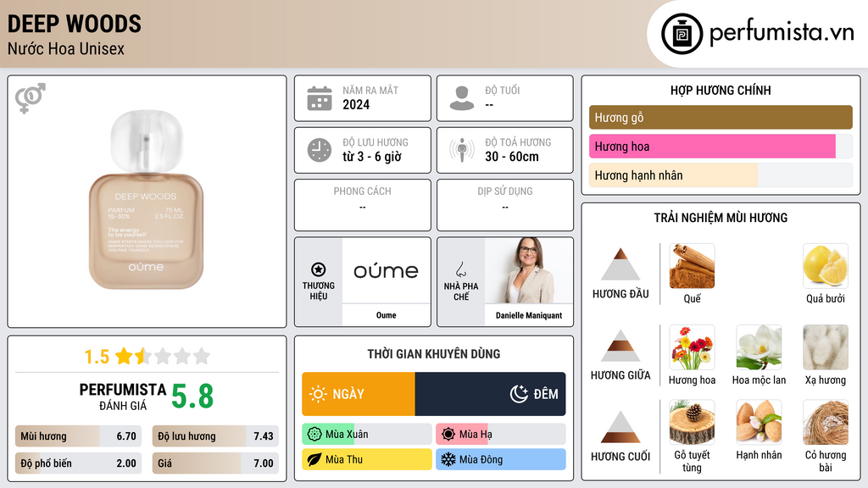Click the TRẢI NGHIỆM MÙI HƯƠNG heading
The height and width of the screenshot is (488, 868).
721,218
